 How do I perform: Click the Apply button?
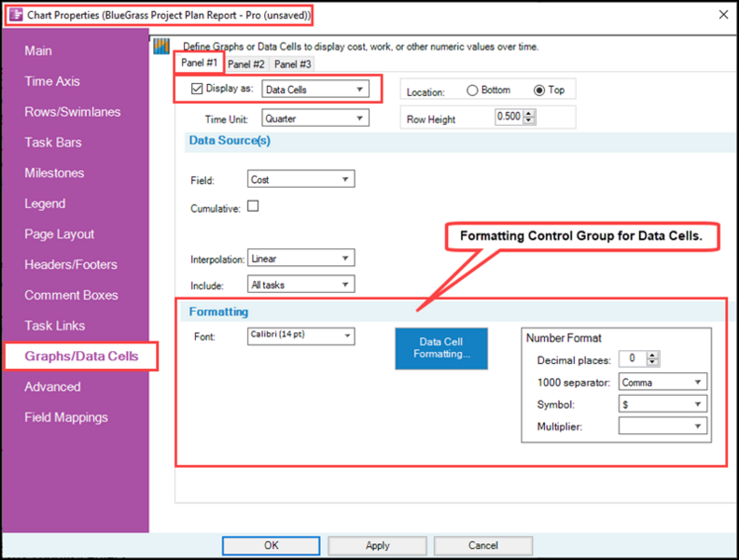pyautogui.click(x=377, y=545)
